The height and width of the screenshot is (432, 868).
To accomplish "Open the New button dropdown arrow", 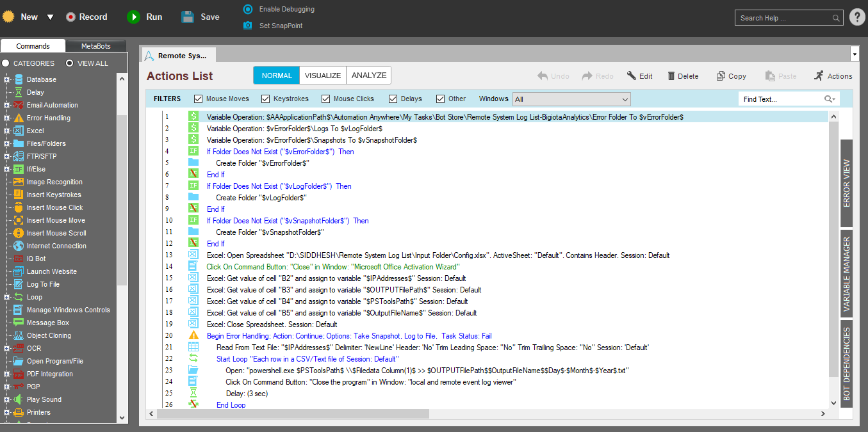I will pyautogui.click(x=50, y=17).
